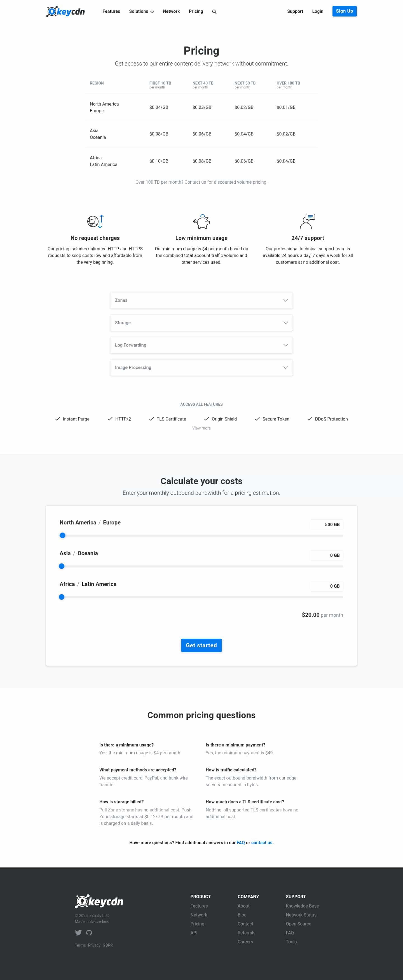Open the Twitter icon in the footer
This screenshot has width=403, height=980.
tap(78, 933)
